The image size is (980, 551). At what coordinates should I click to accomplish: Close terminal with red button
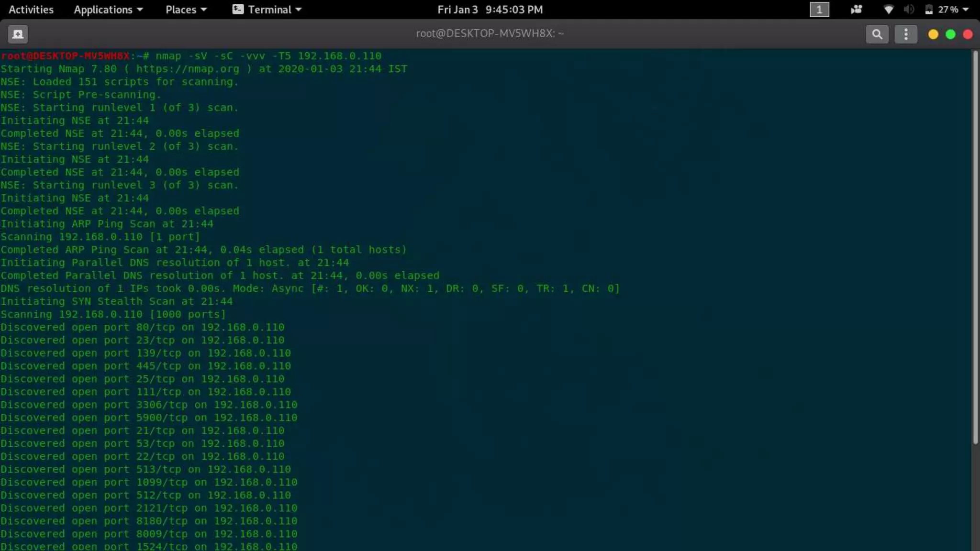968,34
